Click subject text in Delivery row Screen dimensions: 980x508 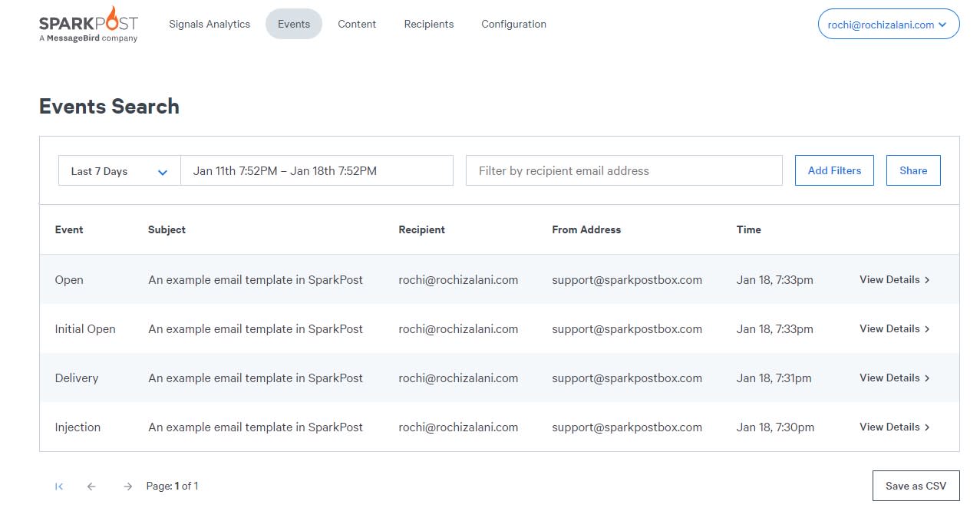(x=256, y=378)
